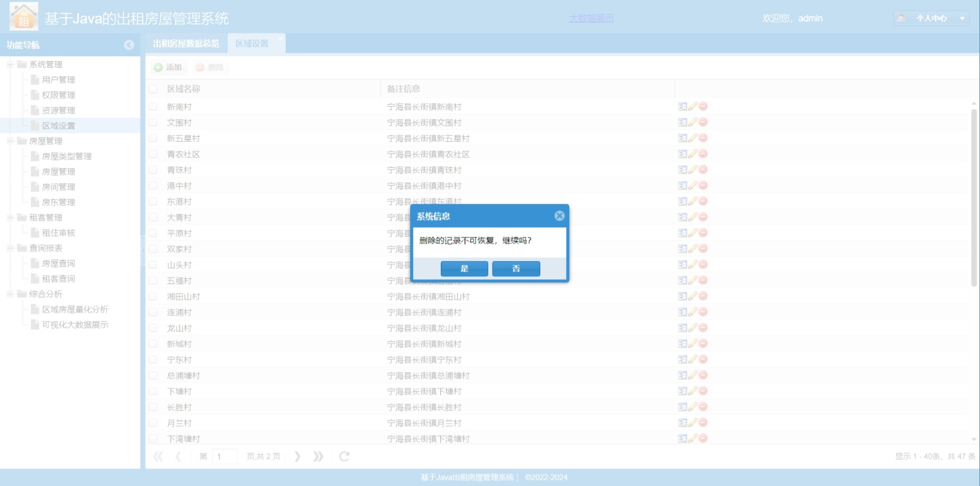Go to the next page arrow
This screenshot has height=486, width=980.
pyautogui.click(x=297, y=457)
